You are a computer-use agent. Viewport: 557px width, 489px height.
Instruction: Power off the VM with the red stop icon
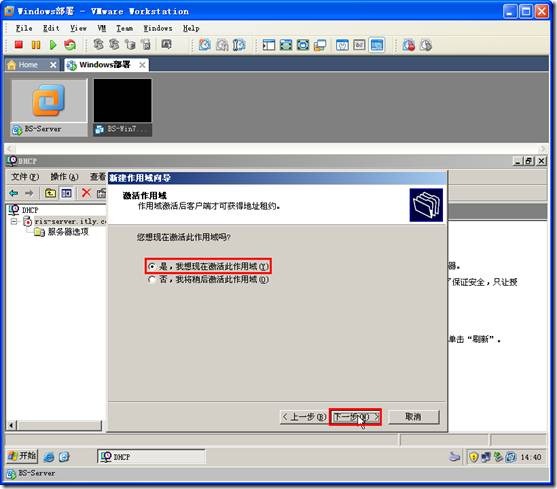click(18, 45)
